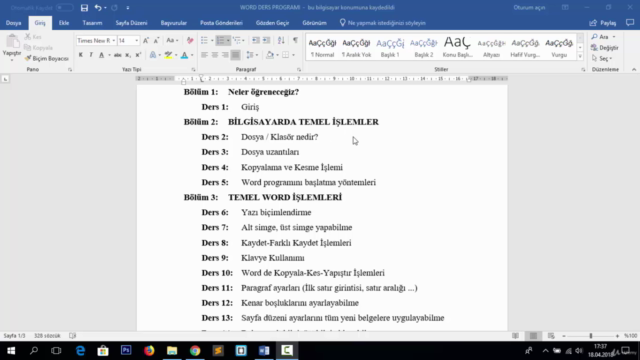Screen dimensions: 640x360
Task: Align text right icon
Action: pos(225,55)
